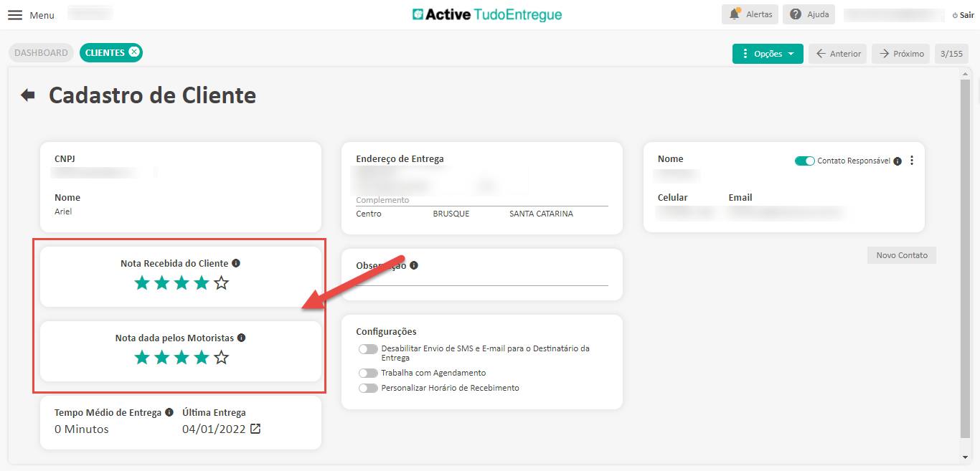Click info icon next to Nota Recebida do Cliente
This screenshot has height=471, width=980.
point(236,263)
